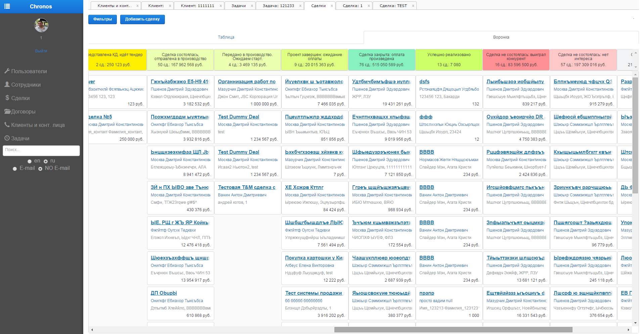Click the Сделка состоялась stage header

[x=180, y=60]
